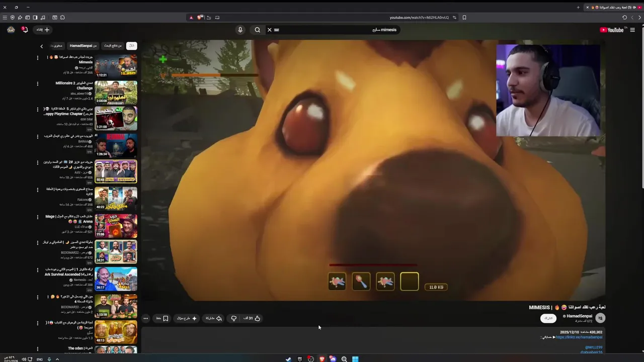
Task: Reload the page in browser
Action: pyautogui.click(x=624, y=18)
